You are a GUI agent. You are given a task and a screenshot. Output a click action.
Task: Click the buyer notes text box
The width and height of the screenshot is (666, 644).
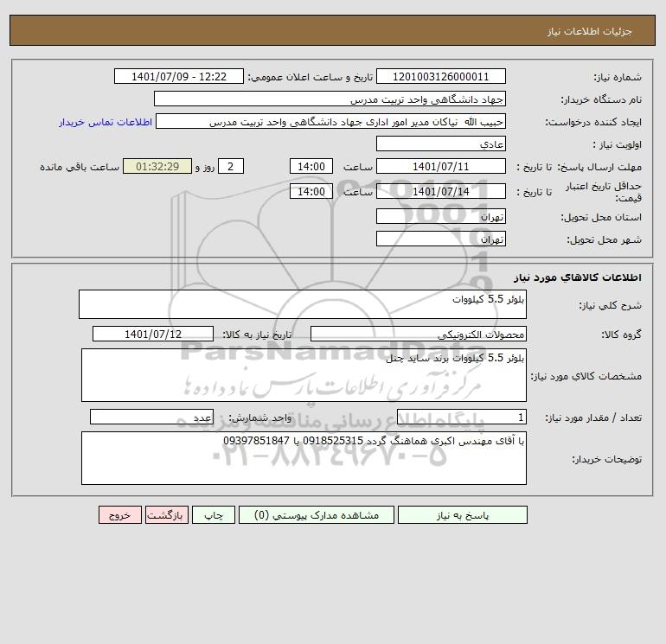coord(304,458)
